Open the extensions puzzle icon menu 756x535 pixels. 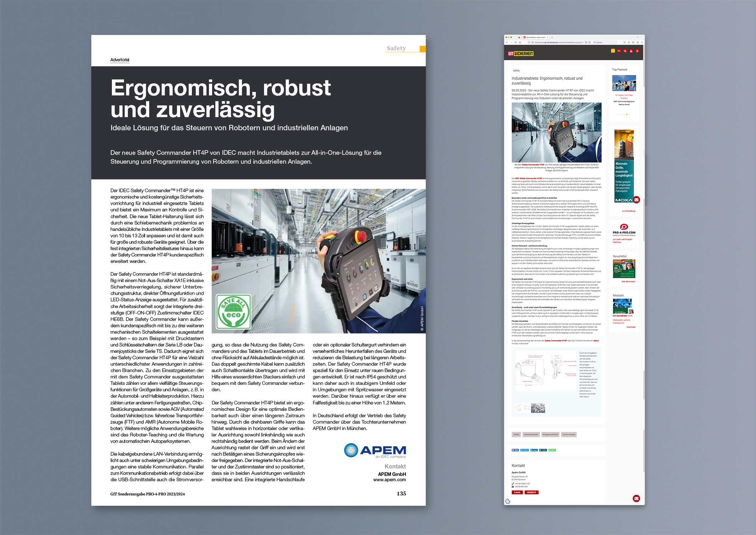[638, 42]
